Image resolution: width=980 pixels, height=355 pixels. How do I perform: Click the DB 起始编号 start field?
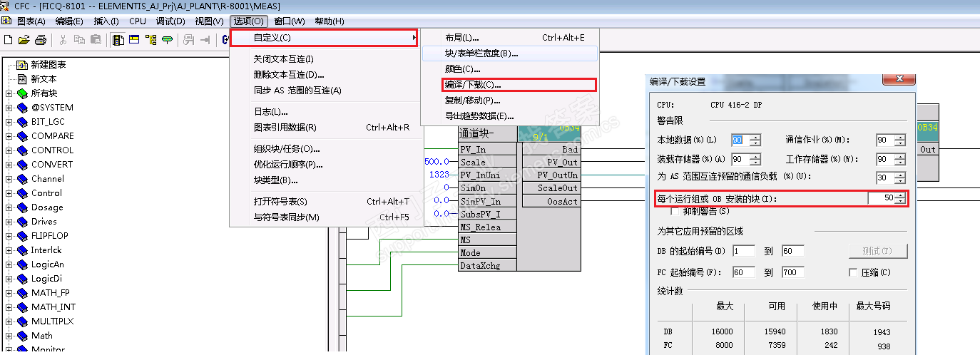745,251
